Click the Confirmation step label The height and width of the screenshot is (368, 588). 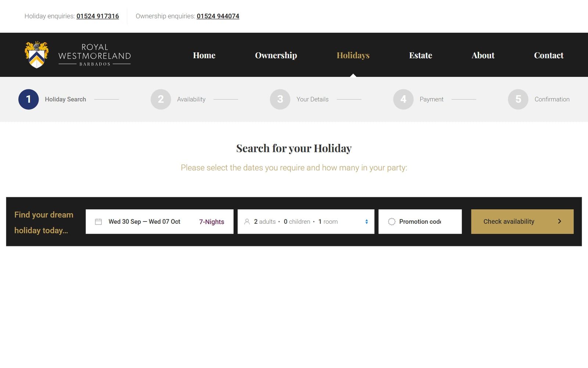(x=552, y=99)
